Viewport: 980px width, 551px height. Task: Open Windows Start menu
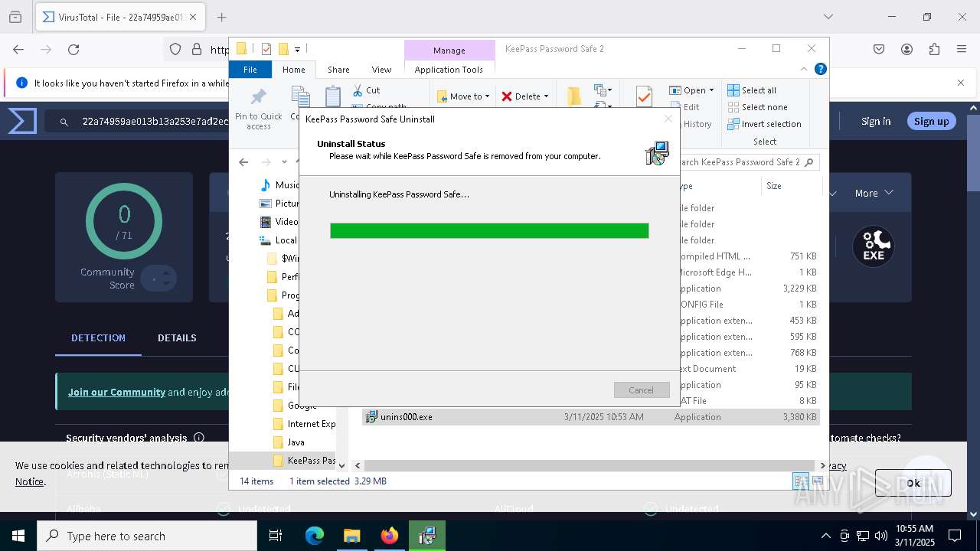18,536
